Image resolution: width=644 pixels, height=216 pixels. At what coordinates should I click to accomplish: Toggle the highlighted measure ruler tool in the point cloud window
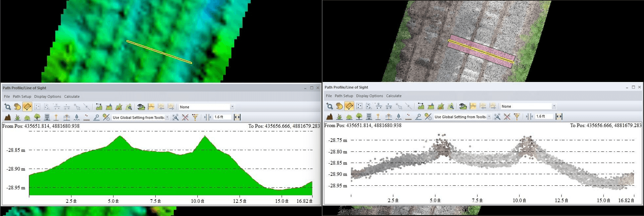[349, 106]
